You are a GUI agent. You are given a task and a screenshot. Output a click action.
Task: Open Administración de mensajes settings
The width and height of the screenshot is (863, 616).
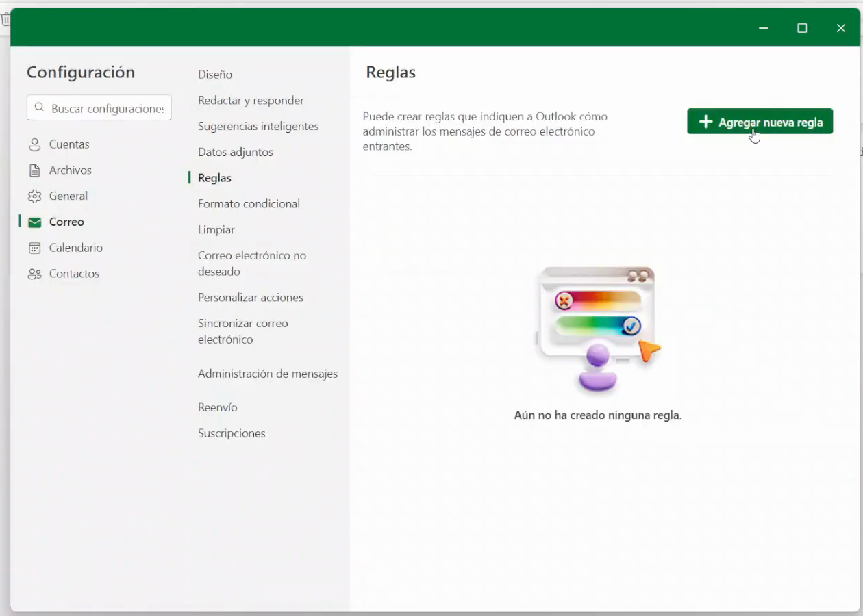[267, 374]
